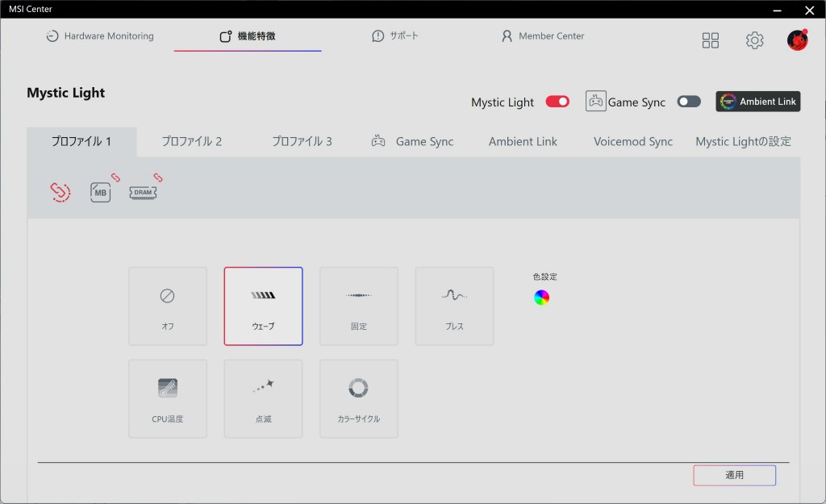Switch to the プロファイル 2 tab
This screenshot has height=504, width=826.
pos(192,141)
